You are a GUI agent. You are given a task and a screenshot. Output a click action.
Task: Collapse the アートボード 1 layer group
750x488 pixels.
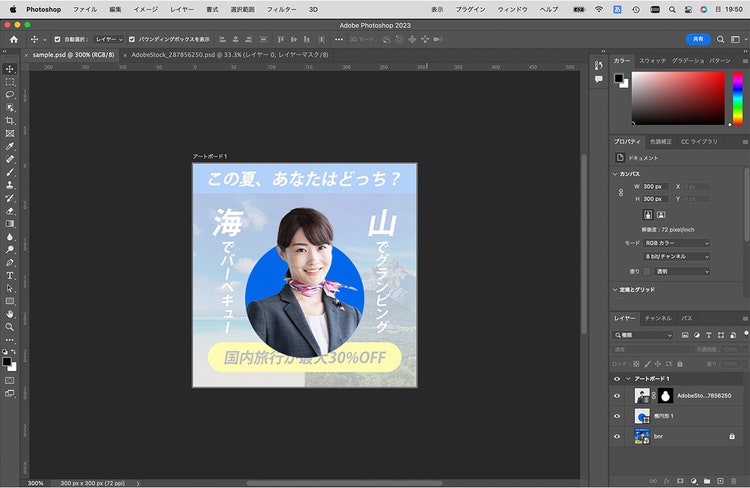(628, 379)
